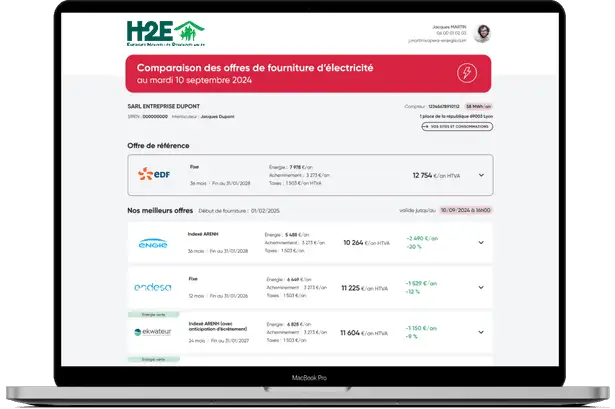
Task: Click the Endesa logo
Action: (153, 287)
